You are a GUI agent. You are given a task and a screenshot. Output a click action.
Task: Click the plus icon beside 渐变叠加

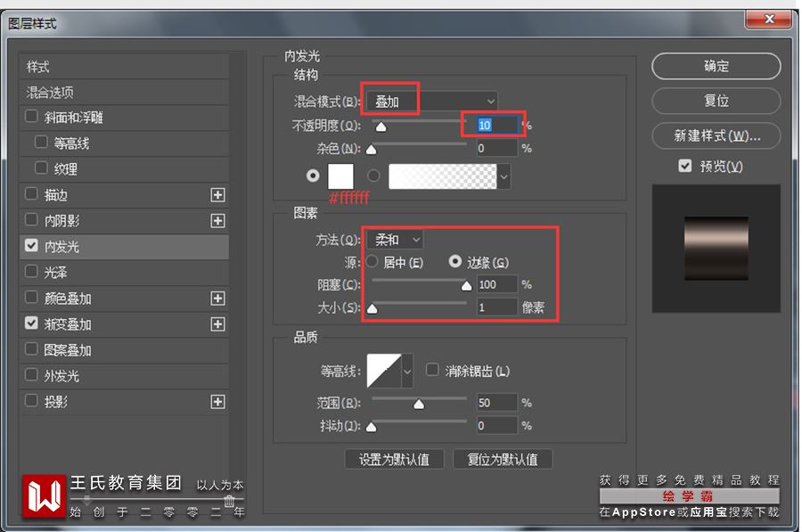[218, 324]
